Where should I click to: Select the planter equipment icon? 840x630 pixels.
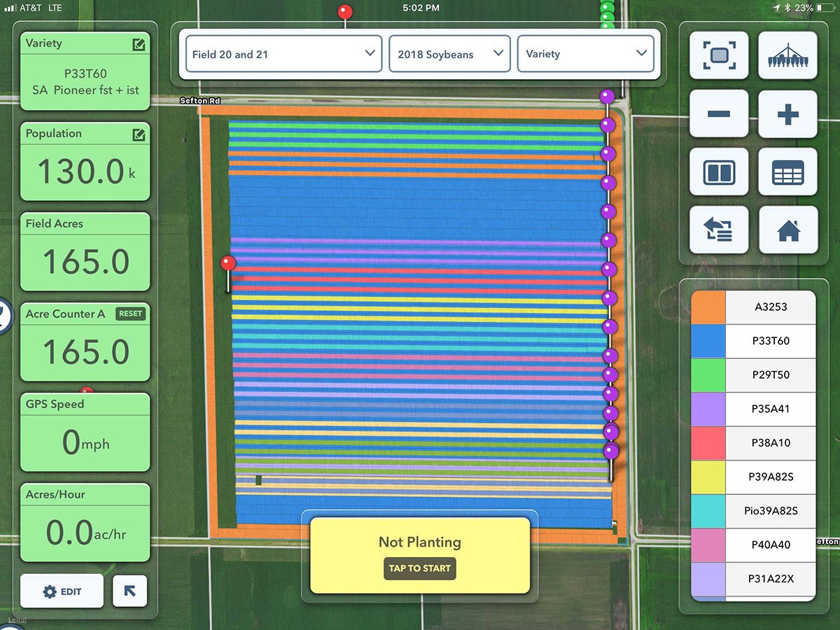point(788,56)
